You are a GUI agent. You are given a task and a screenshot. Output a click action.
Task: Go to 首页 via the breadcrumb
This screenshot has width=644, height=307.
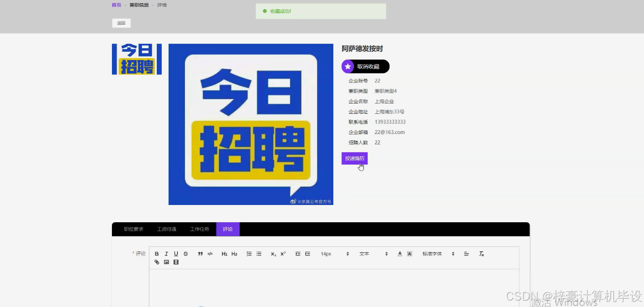click(x=116, y=5)
